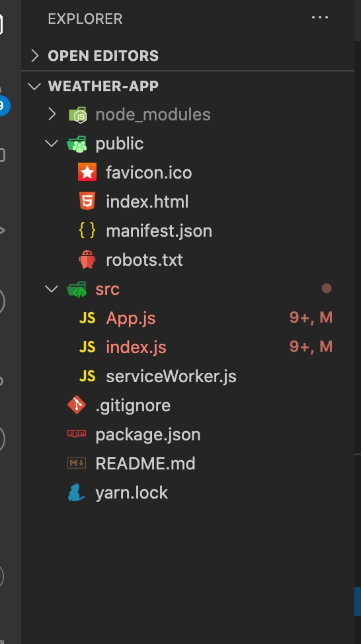Click the markdown icon of README.md
Screen dimensions: 361x644
(77, 463)
